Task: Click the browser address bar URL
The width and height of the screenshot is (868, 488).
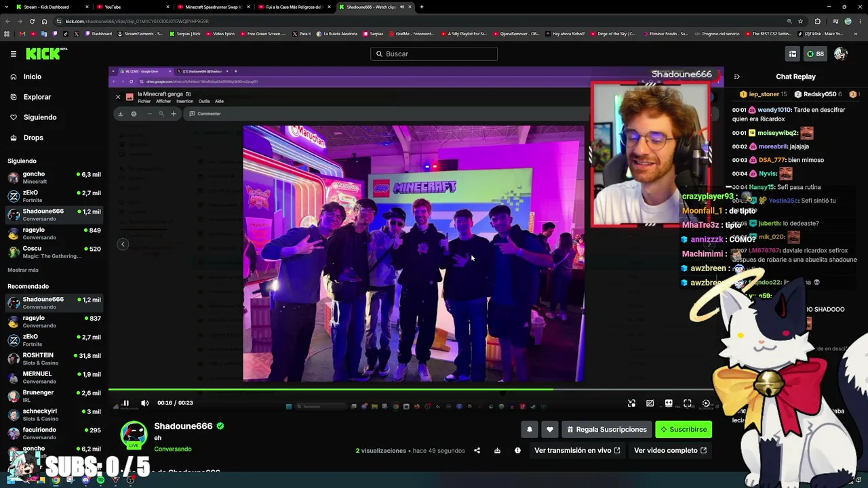Action: 137,21
